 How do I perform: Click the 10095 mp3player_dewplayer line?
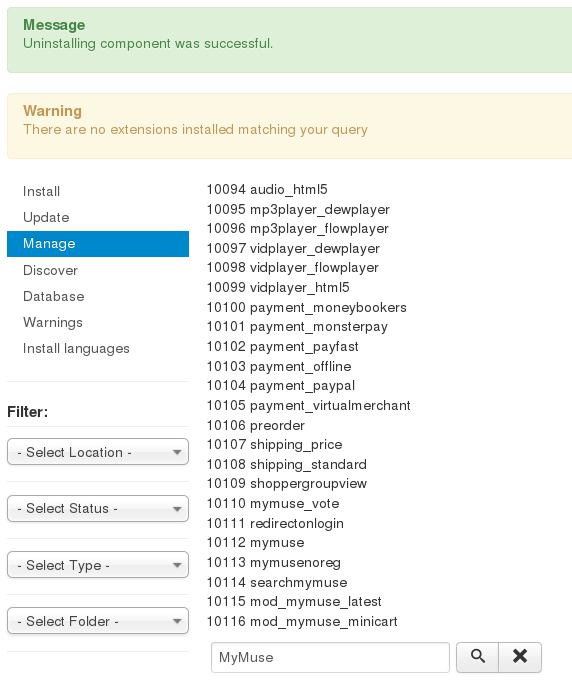pyautogui.click(x=298, y=209)
